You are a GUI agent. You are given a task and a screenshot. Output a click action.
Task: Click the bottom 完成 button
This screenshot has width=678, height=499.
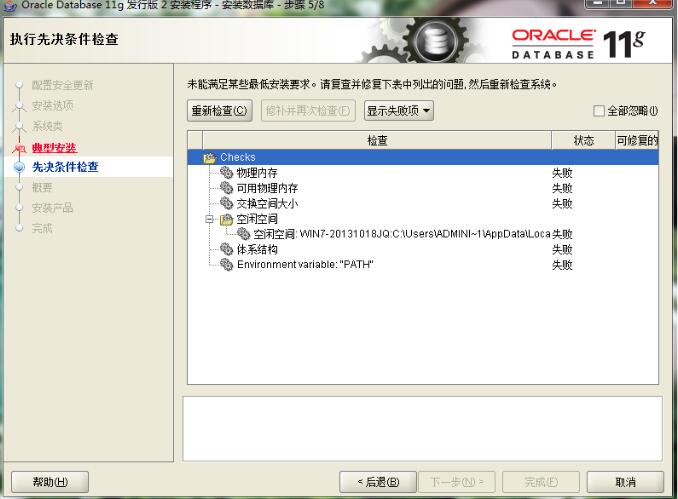coord(541,482)
